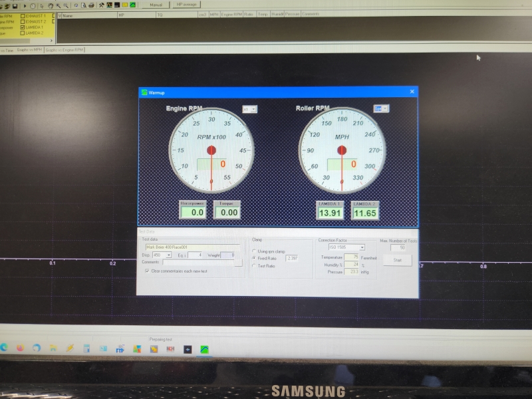
Task: Open the tools settings toolbar icon
Action: point(101,5)
